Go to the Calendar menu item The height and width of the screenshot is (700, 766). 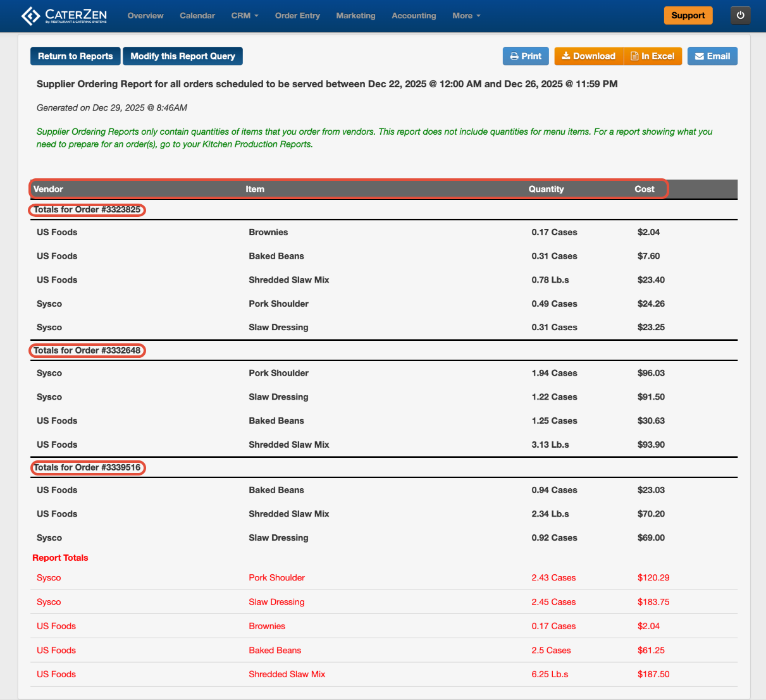[197, 16]
